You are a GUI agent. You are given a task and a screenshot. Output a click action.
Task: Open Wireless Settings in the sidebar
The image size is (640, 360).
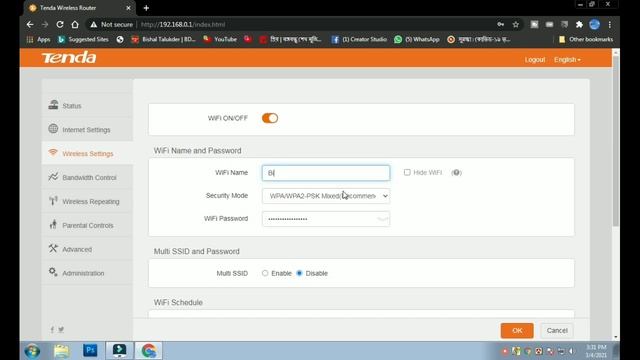(x=87, y=153)
